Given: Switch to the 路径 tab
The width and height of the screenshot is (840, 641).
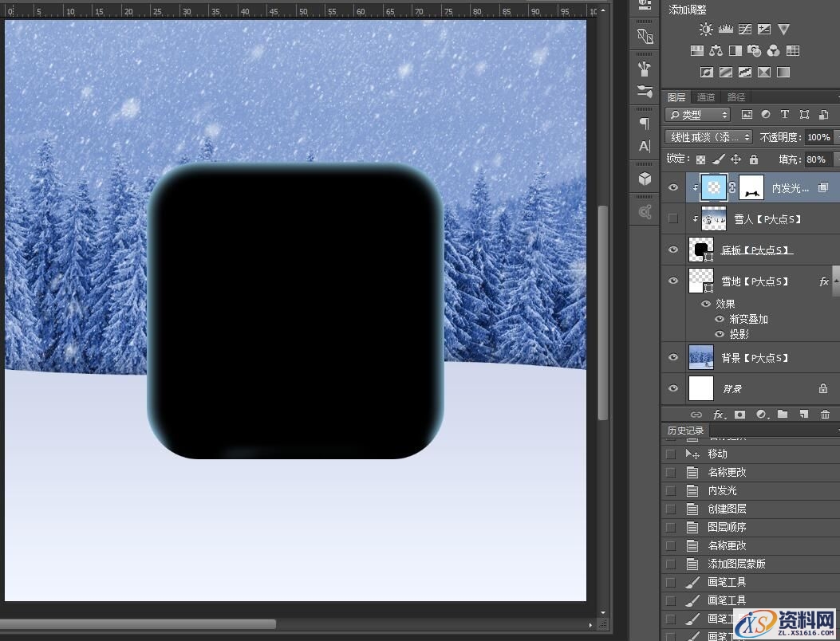Looking at the screenshot, I should (x=736, y=97).
